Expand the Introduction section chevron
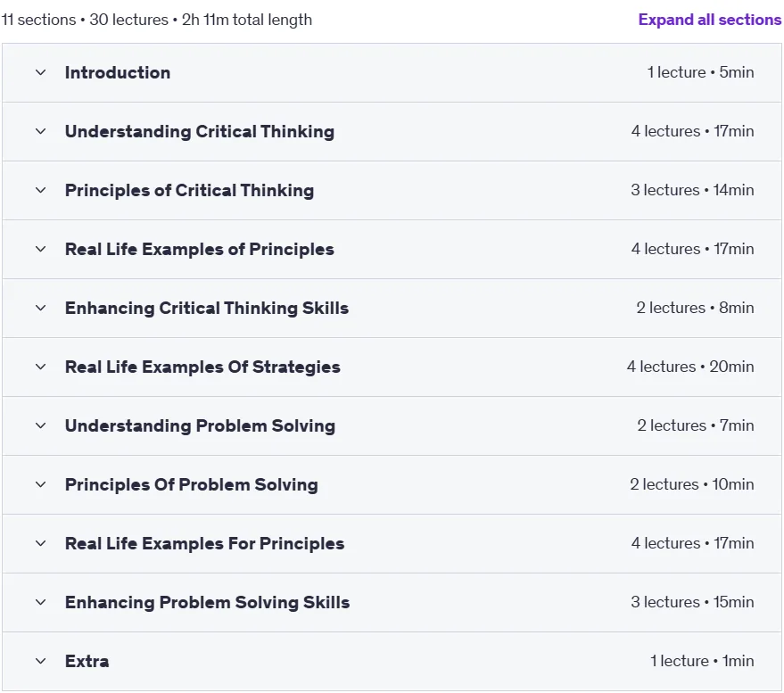784x693 pixels. (41, 72)
